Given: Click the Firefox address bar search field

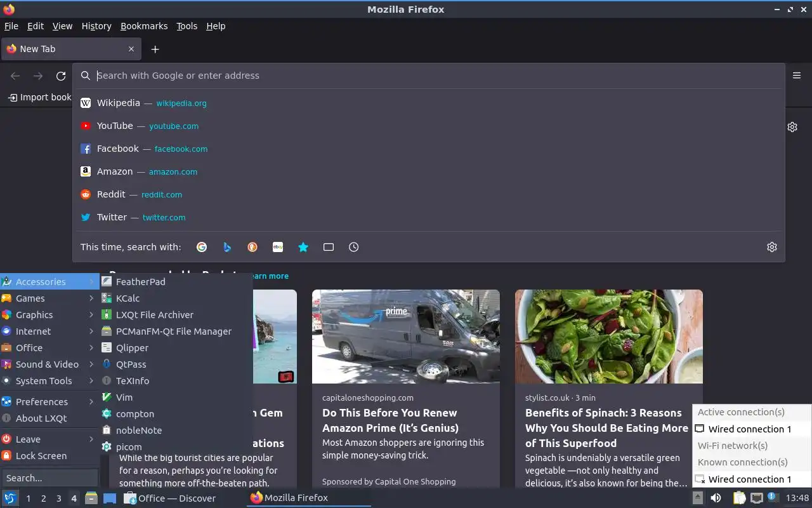Looking at the screenshot, I should pos(428,76).
